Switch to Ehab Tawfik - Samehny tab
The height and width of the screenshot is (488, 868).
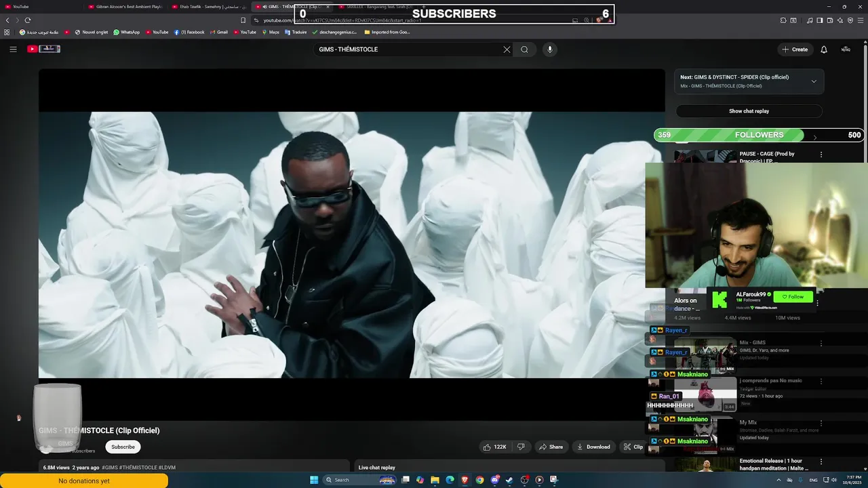209,7
